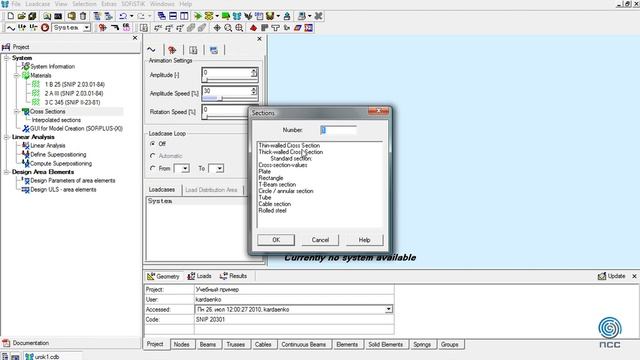The width and height of the screenshot is (640, 360).
Task: Click the red circle toolbar icon
Action: click(x=45, y=28)
